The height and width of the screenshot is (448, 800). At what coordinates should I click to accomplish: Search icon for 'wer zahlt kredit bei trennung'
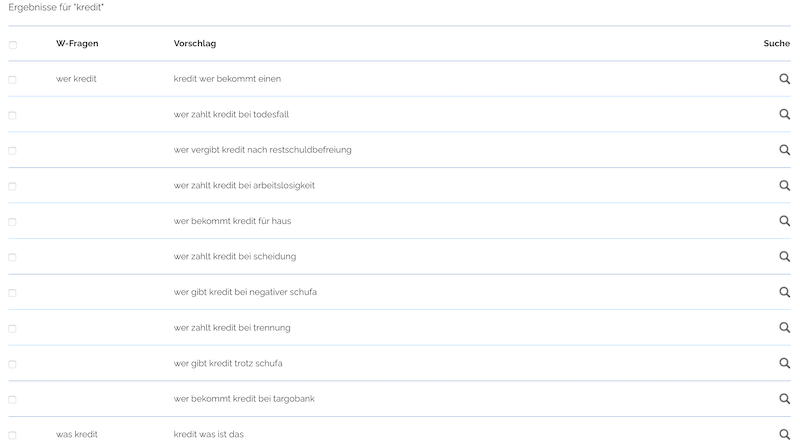click(x=785, y=328)
